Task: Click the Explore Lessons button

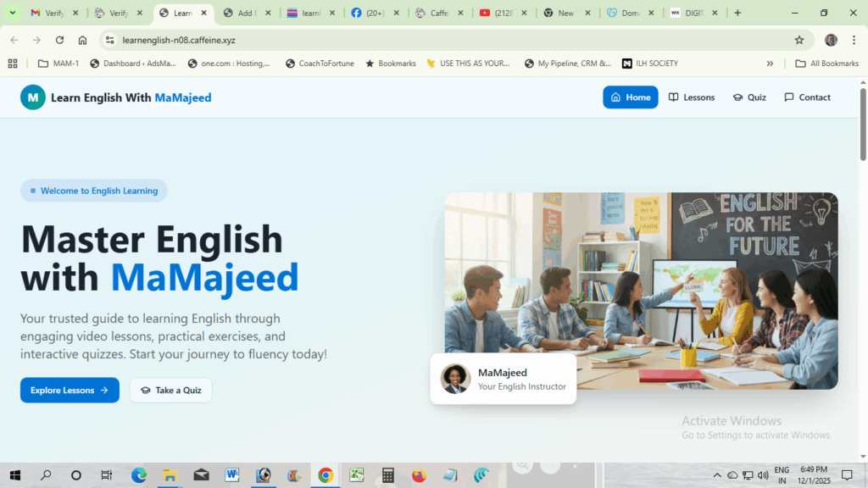Action: click(70, 390)
